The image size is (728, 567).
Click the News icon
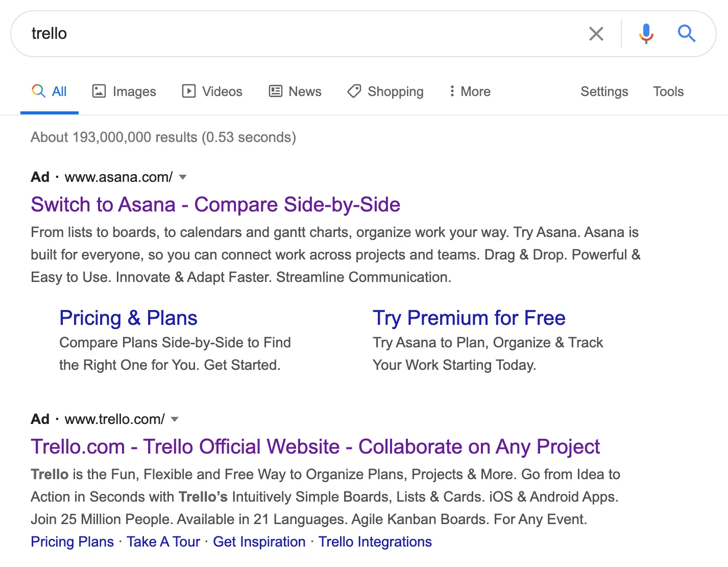coord(276,91)
